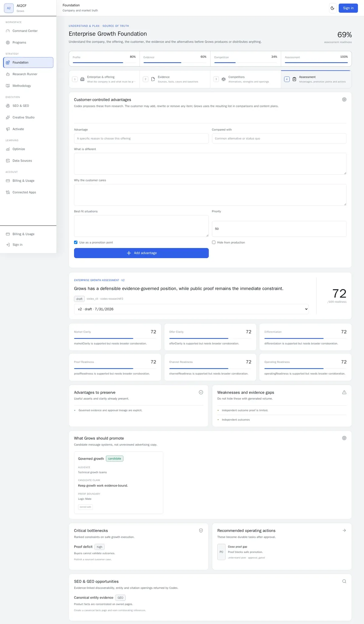The width and height of the screenshot is (364, 624).
Task: Click the search icon in SEO & GEO opportunities
Action: [344, 581]
